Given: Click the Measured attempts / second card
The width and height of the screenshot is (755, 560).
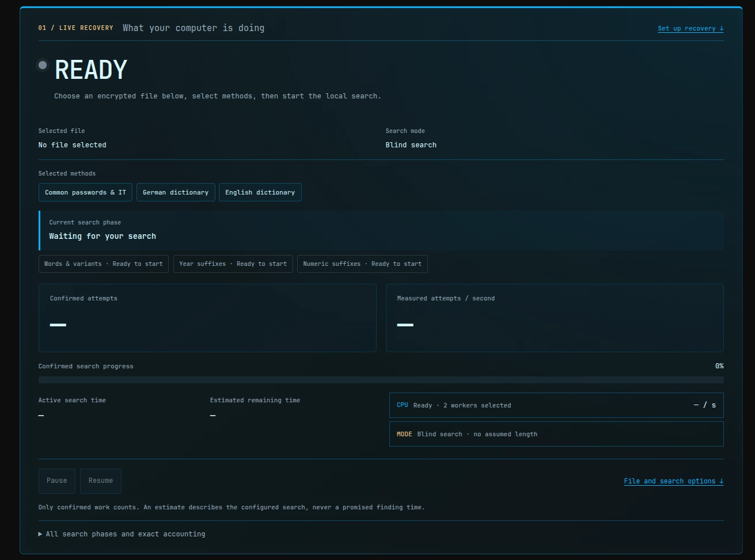Looking at the screenshot, I should coord(555,318).
